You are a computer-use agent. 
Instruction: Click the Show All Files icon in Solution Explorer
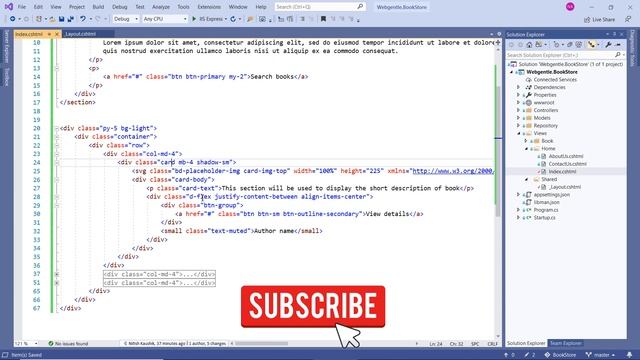click(578, 45)
